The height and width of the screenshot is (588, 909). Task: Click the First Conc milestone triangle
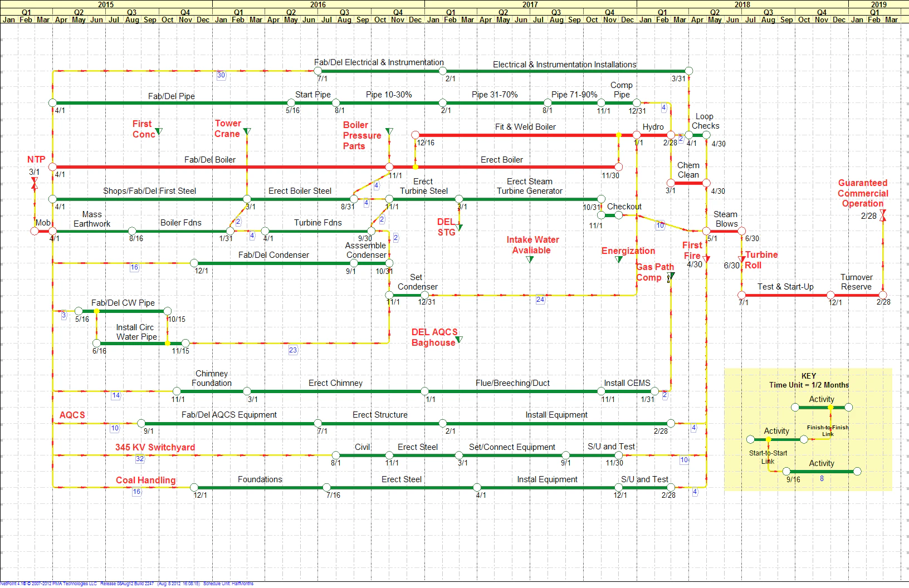[159, 132]
